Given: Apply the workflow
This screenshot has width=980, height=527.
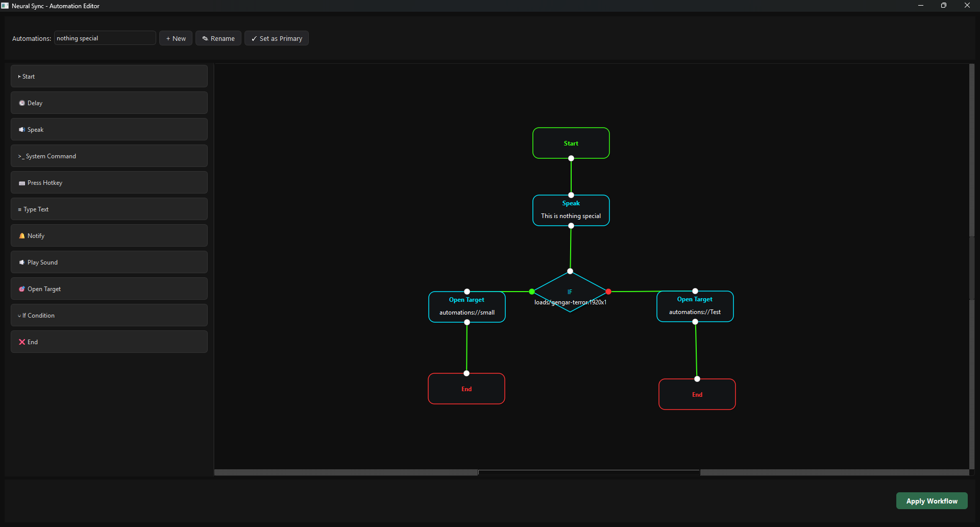Looking at the screenshot, I should tap(932, 501).
